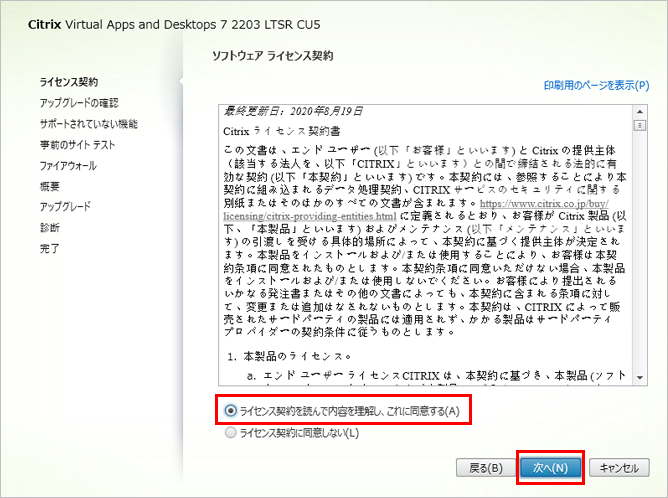
Task: Open the printable page link 印刷用のページを表示(P)
Action: 596,85
